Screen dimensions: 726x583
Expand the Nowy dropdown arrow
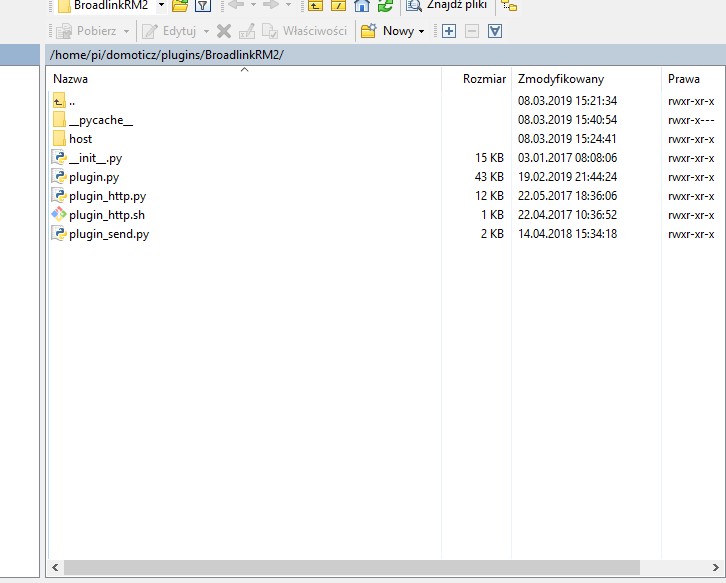(421, 31)
